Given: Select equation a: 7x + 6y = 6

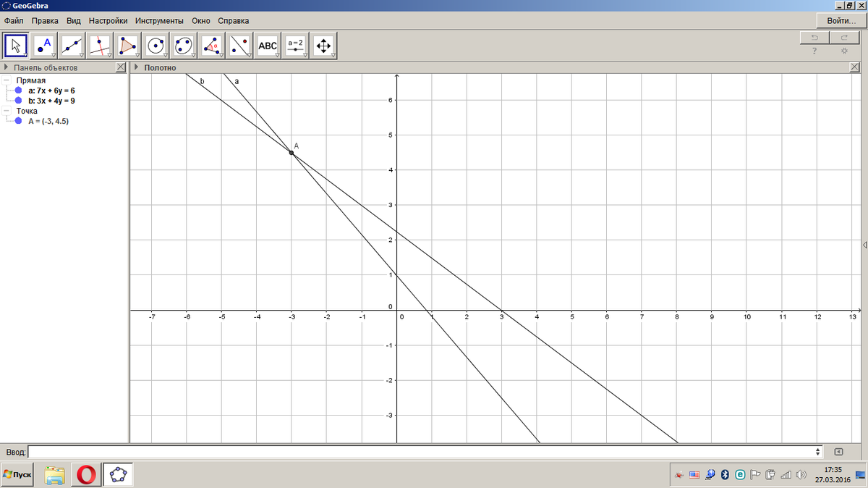Looking at the screenshot, I should click(x=51, y=91).
